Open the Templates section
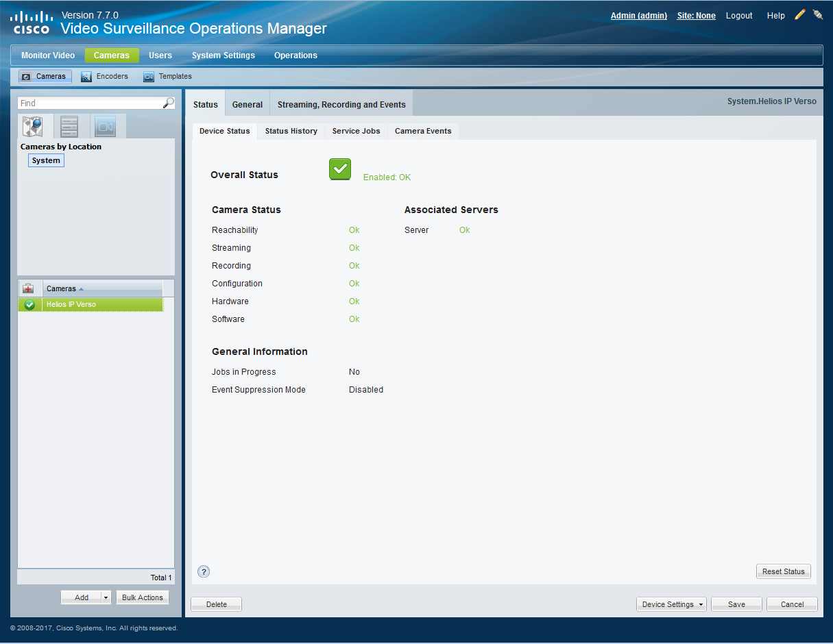The image size is (833, 644). click(168, 77)
